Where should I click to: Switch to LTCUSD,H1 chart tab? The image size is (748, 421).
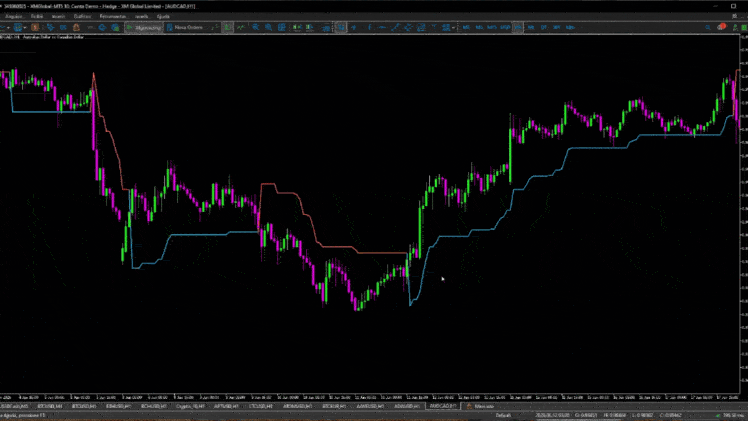click(x=261, y=406)
